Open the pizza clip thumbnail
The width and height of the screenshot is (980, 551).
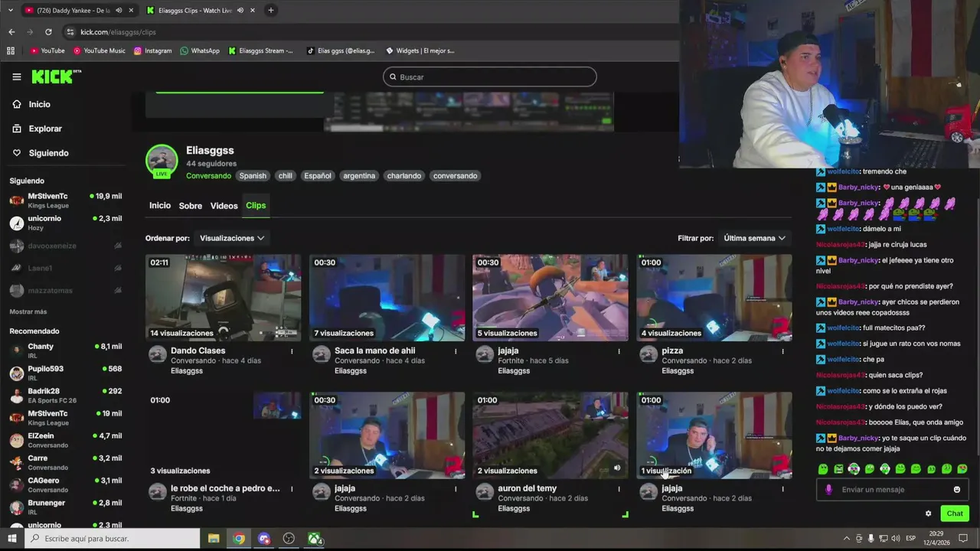714,298
